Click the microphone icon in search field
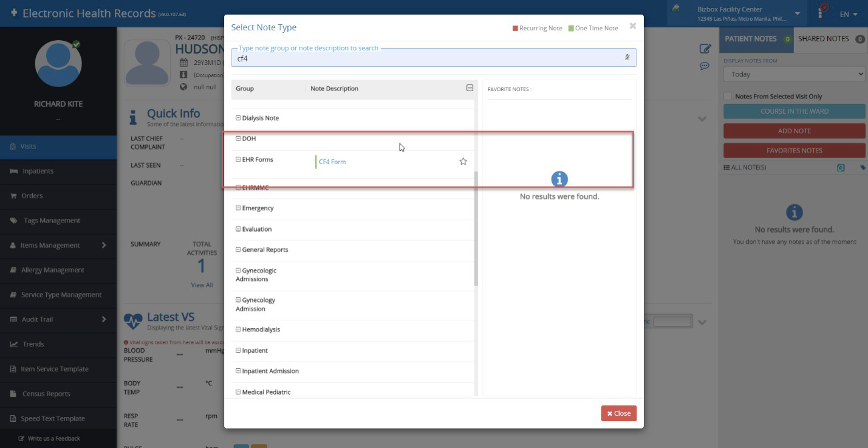The image size is (868, 448). [627, 58]
